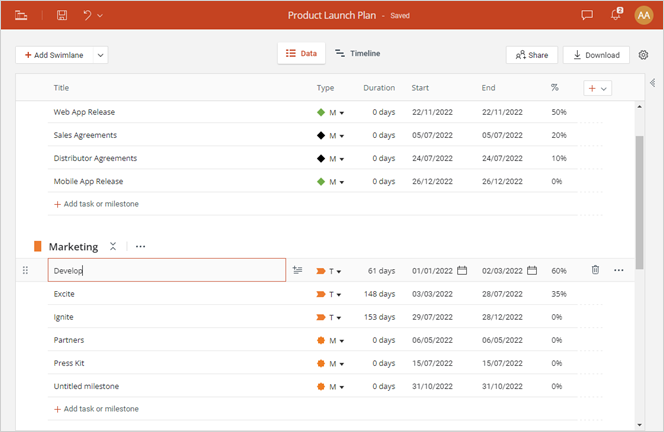Open settings gear icon
This screenshot has width=664, height=432.
[x=643, y=55]
